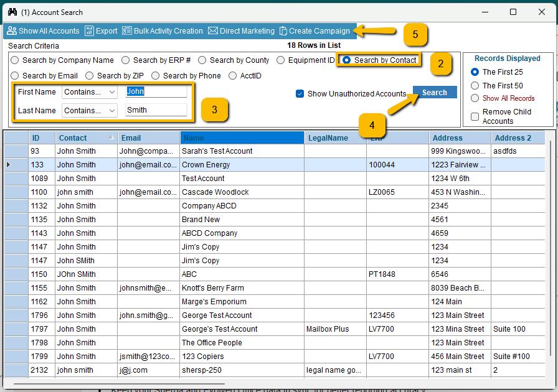Viewport: 558px width, 392px height.
Task: Click the Email column header
Action: tap(148, 138)
